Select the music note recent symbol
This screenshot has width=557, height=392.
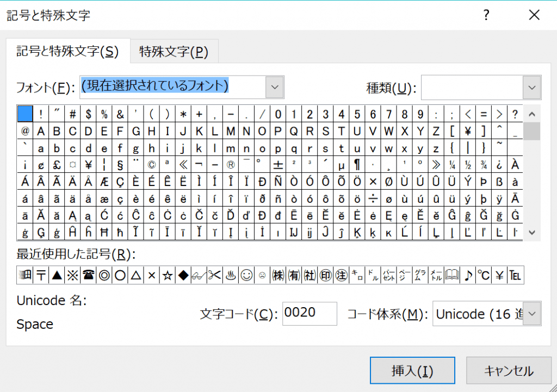(468, 276)
